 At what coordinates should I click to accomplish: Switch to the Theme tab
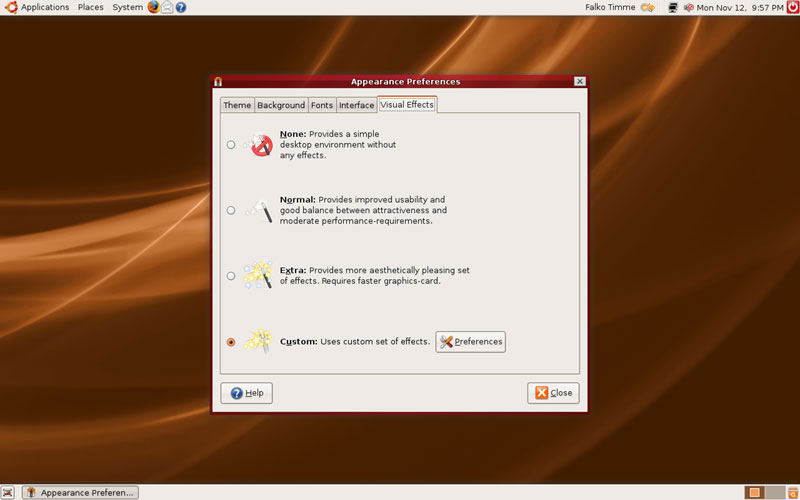[237, 105]
